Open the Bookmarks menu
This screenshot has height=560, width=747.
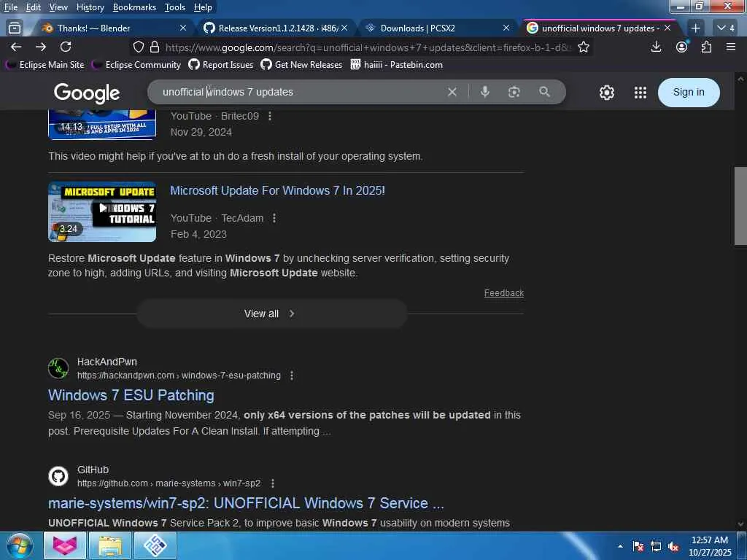click(134, 7)
